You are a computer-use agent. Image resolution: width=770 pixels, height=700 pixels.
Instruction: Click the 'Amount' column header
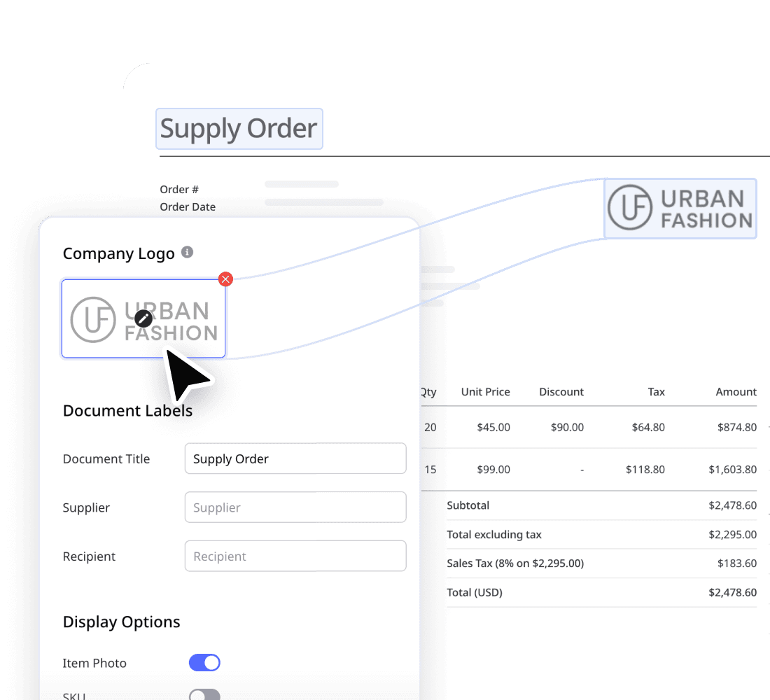tap(736, 391)
